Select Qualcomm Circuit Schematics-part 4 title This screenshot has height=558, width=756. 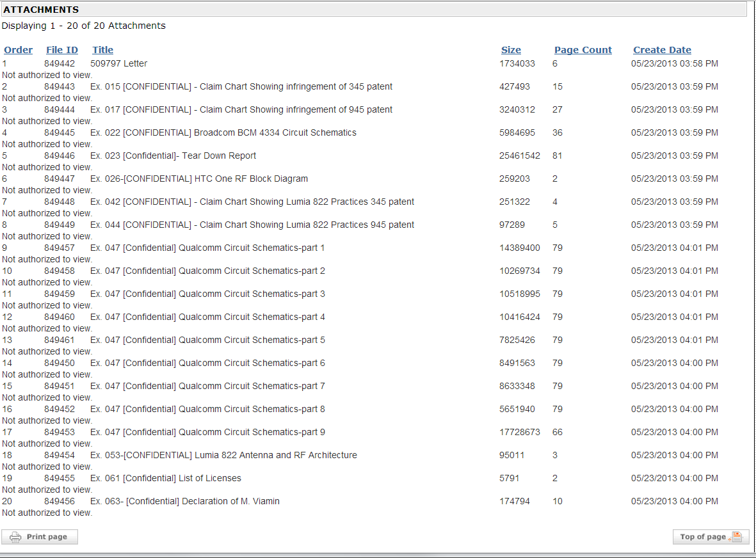coord(207,317)
